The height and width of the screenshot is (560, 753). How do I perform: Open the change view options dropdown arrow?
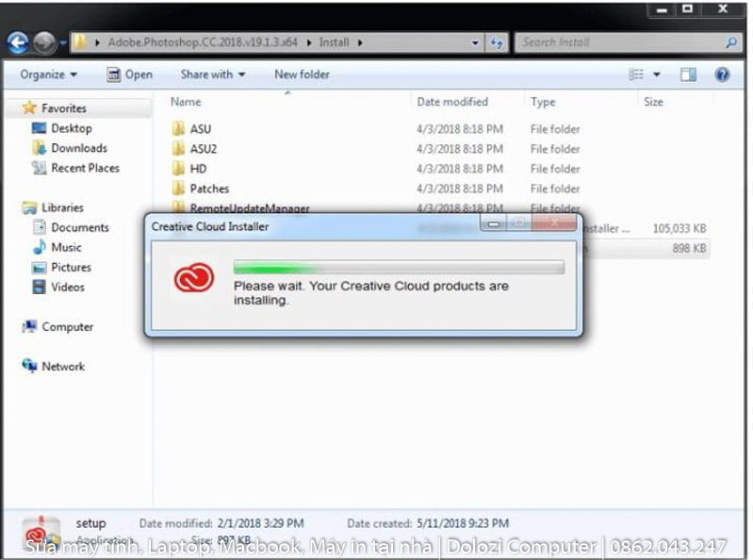657,74
